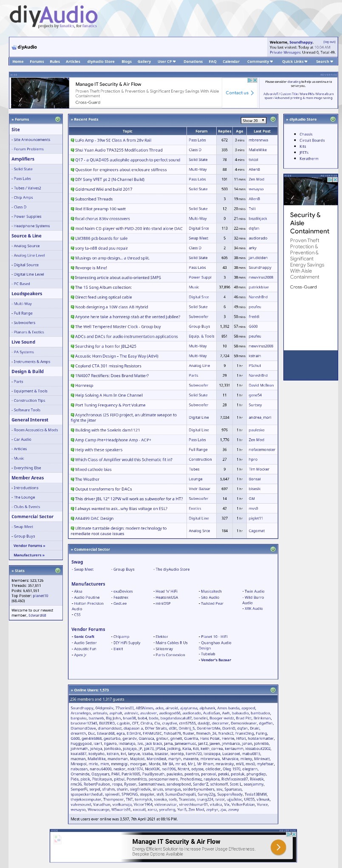Go to latest post icon for AK4499 DAC Design thread
Image resolution: width=342 pixels, height=868 pixels.
coord(72,518)
